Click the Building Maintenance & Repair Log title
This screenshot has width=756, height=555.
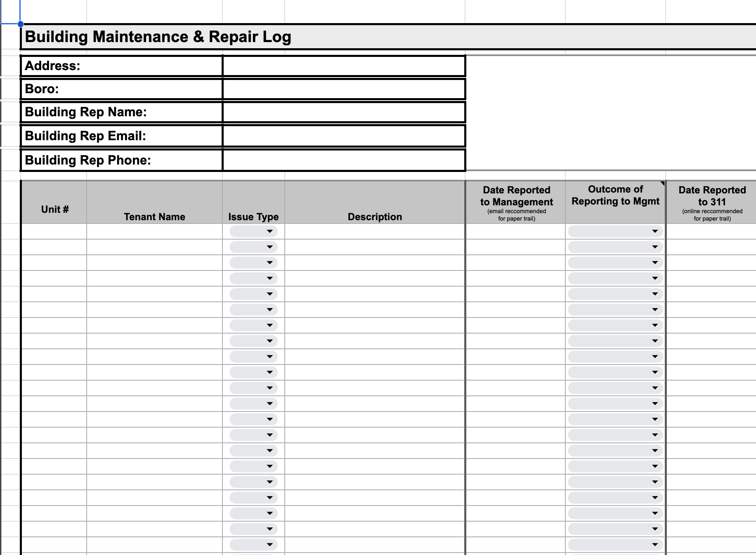(158, 37)
